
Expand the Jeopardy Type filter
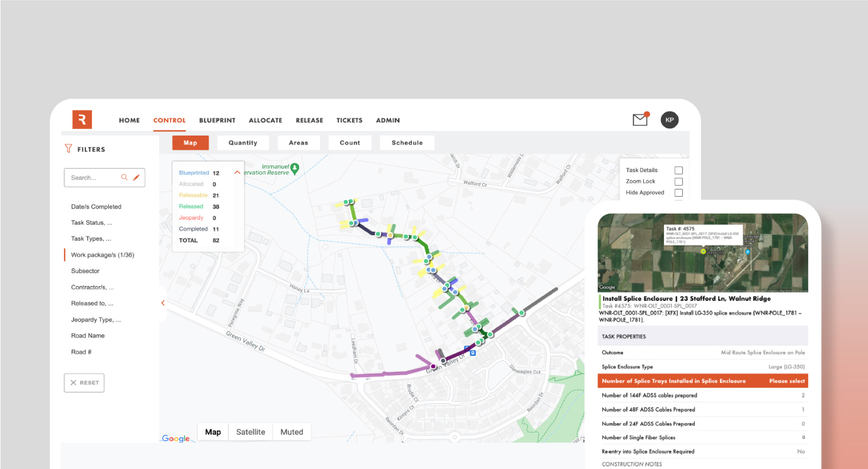point(96,320)
